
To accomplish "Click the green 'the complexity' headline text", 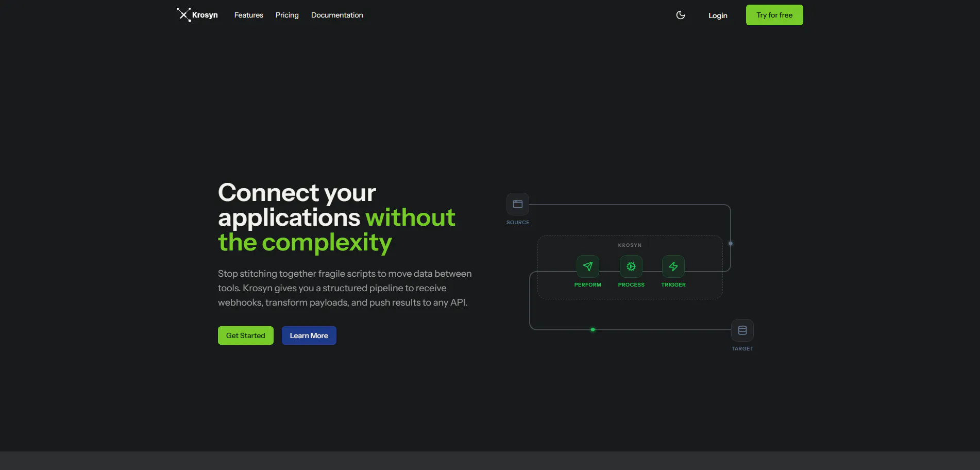I will pos(305,242).
